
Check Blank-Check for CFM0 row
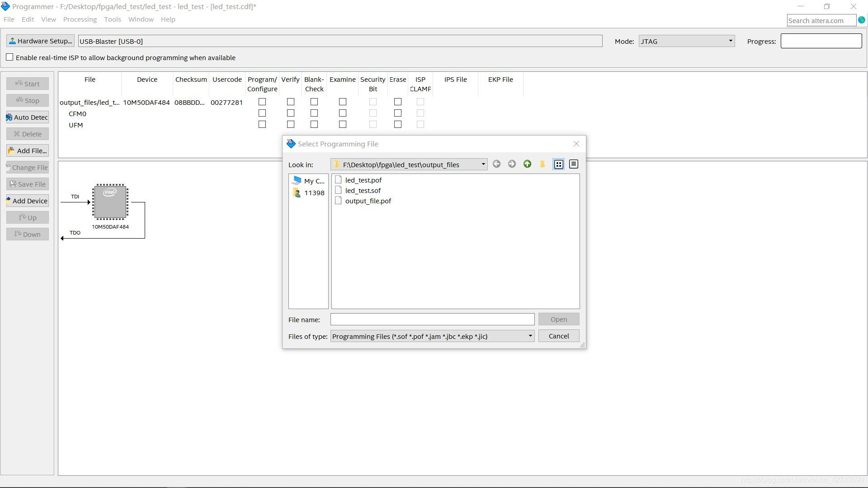[x=314, y=113]
